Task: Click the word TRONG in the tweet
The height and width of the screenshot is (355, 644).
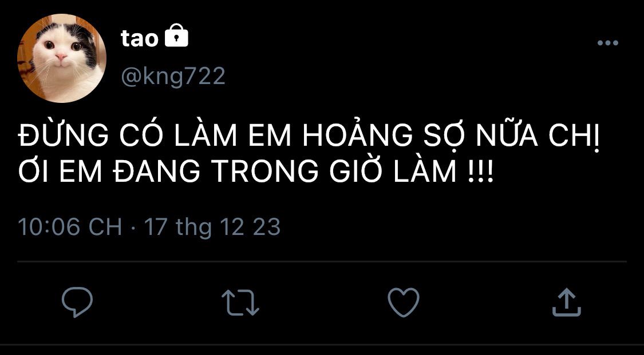Action: point(265,171)
